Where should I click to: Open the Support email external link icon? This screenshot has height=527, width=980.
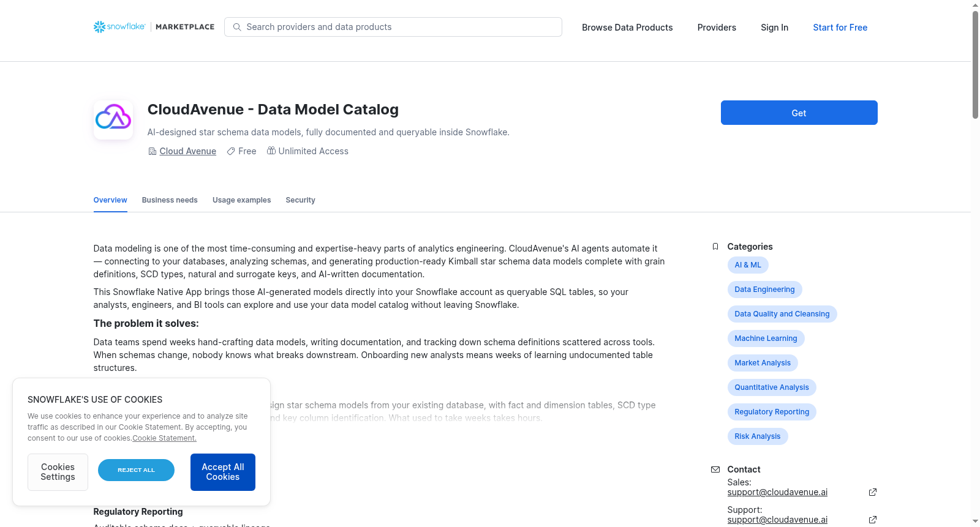pos(873,520)
